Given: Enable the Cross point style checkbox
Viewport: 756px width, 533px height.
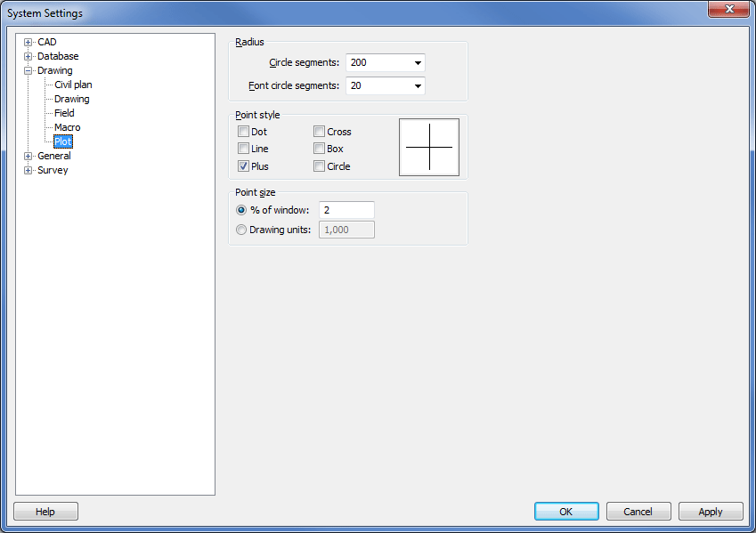Looking at the screenshot, I should pyautogui.click(x=319, y=132).
